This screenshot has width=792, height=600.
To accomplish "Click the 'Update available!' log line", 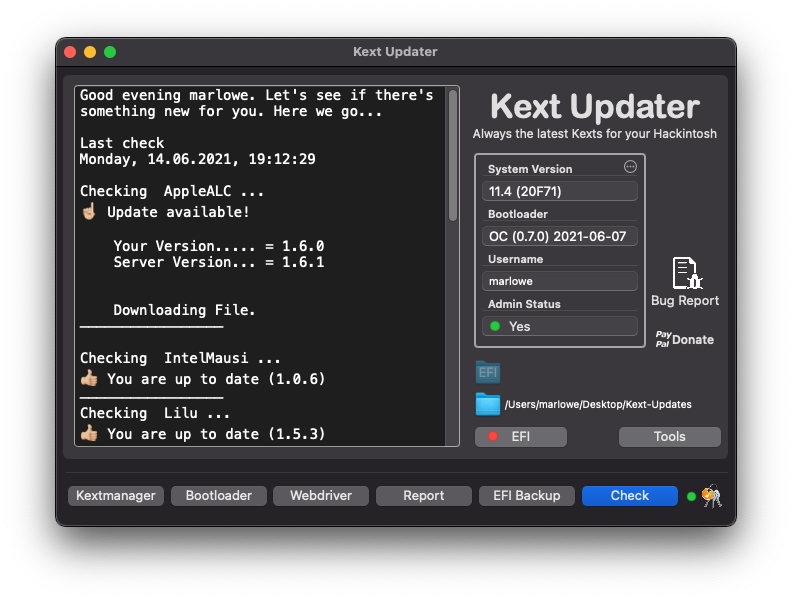I will [165, 212].
